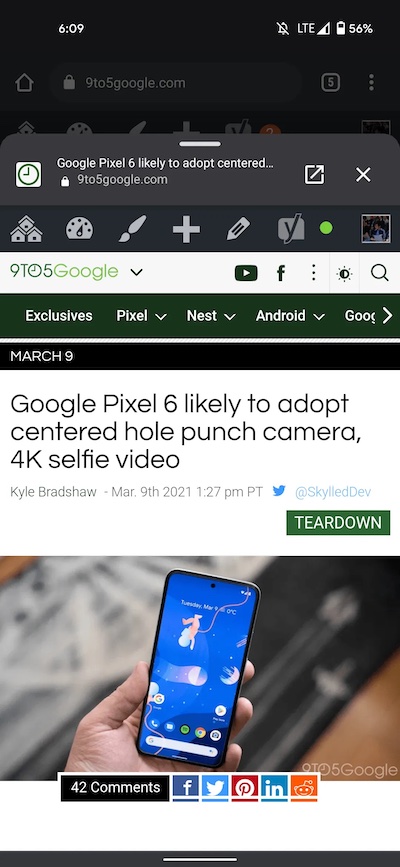Open the site search magnifier

coord(380,273)
